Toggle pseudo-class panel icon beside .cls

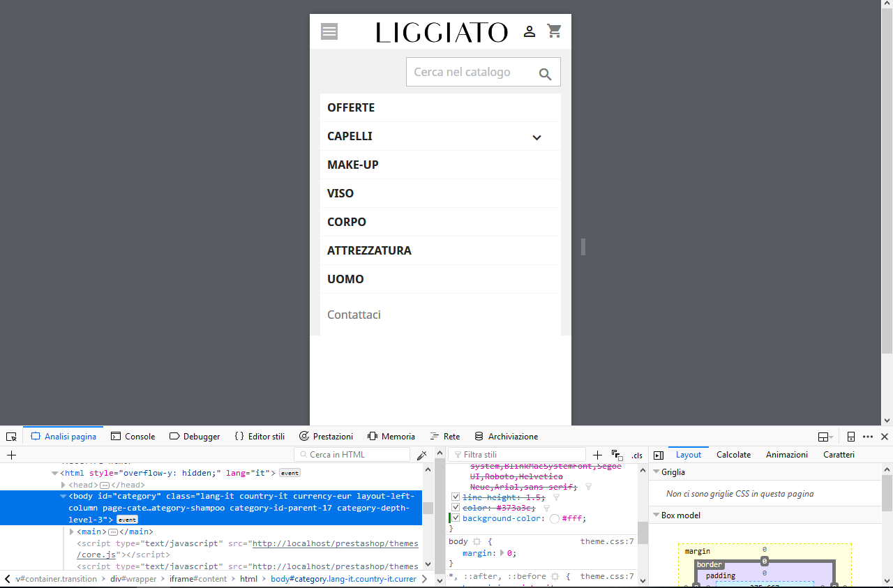[617, 455]
